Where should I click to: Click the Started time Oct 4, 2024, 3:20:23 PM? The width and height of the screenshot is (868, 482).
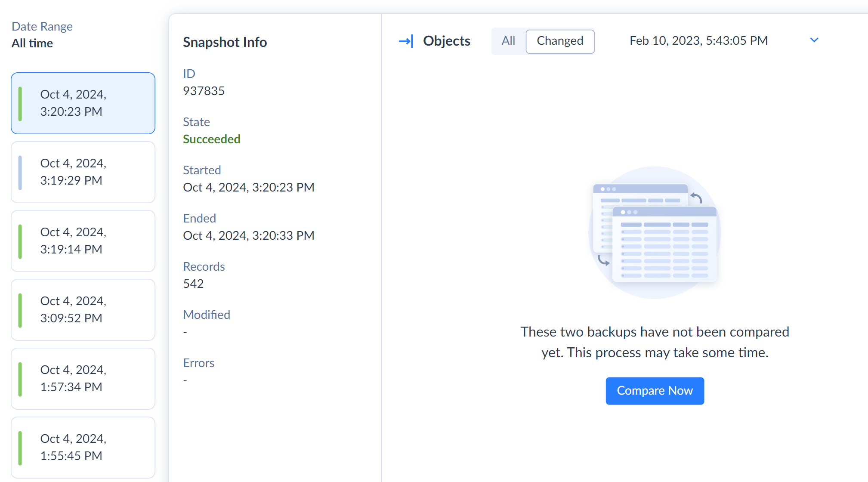(x=249, y=187)
